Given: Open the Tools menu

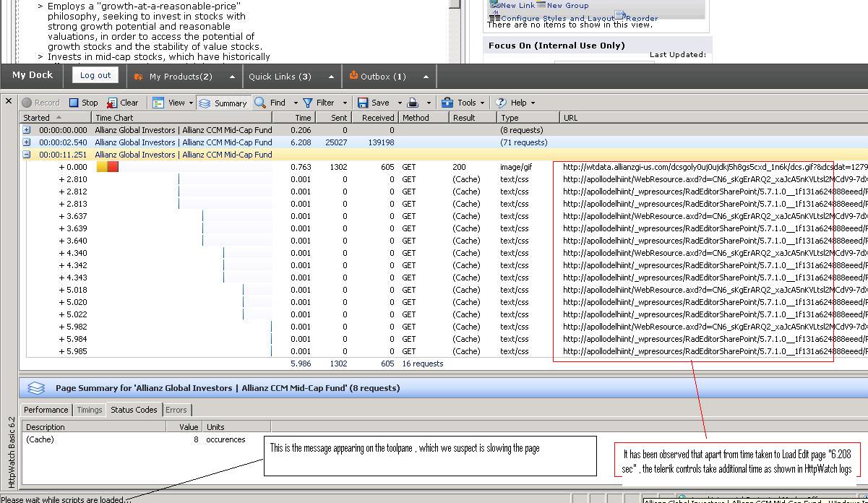Looking at the screenshot, I should click(x=460, y=103).
